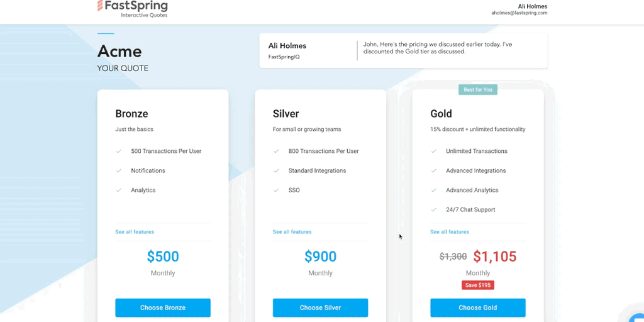Expand Silver plan's See all features
644x322 pixels.
click(x=292, y=232)
